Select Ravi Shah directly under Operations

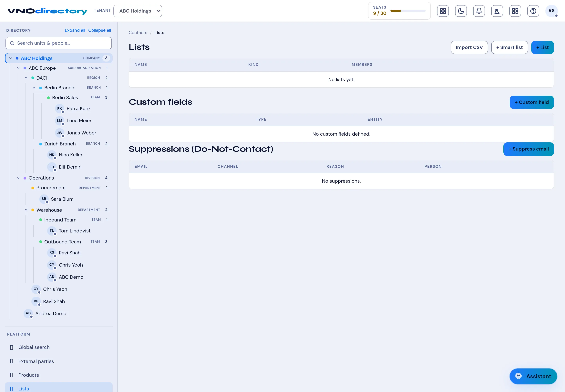(x=54, y=301)
